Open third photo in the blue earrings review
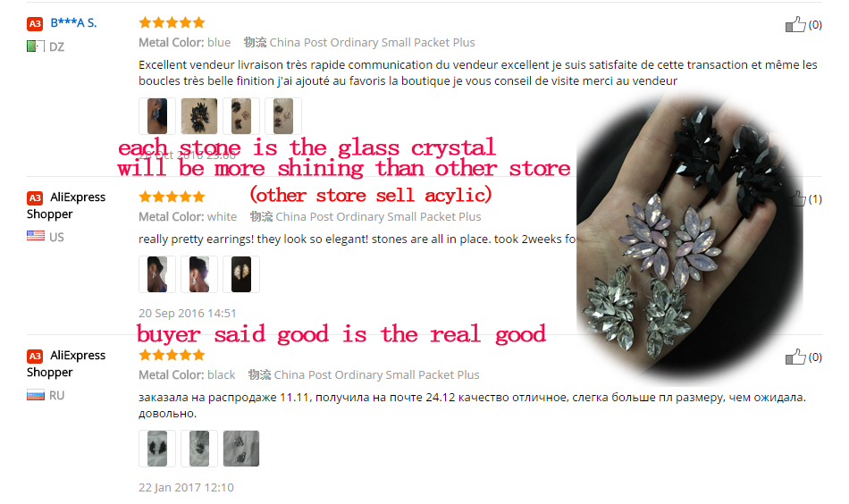Image resolution: width=849 pixels, height=504 pixels. click(241, 116)
